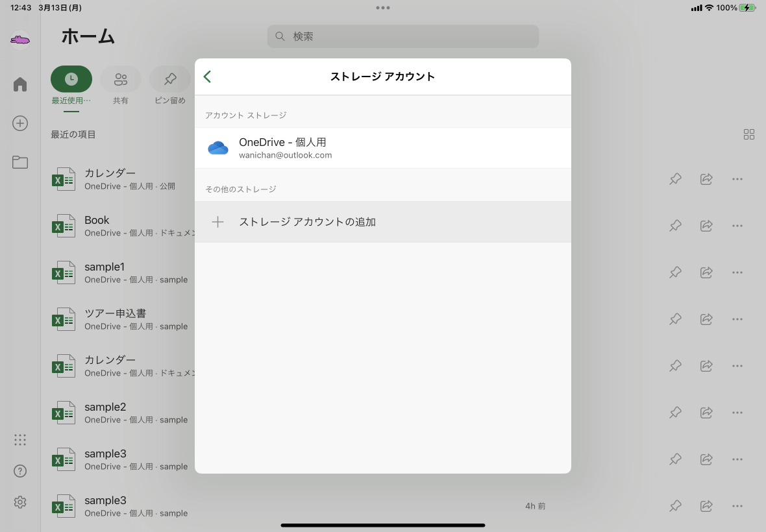Open more options for sample2
Image resolution: width=766 pixels, height=532 pixels.
tap(737, 412)
